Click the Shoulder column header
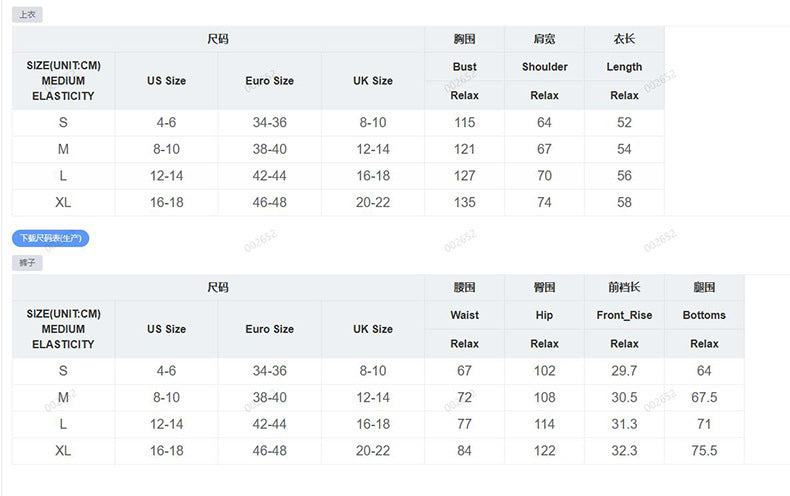 [x=544, y=67]
